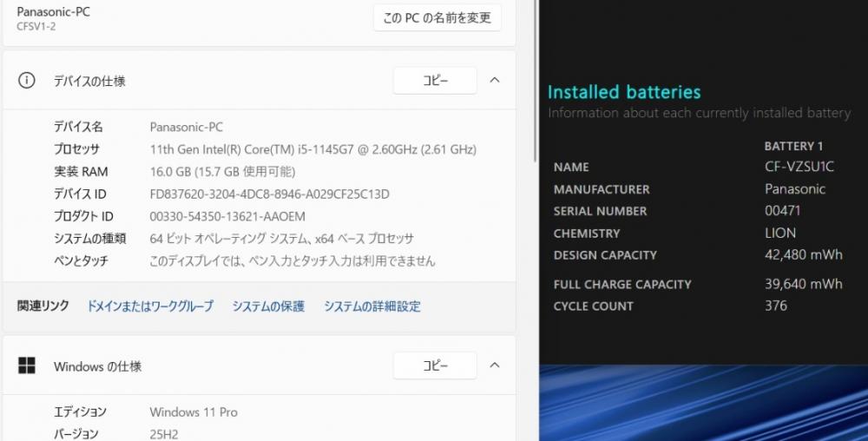Select the battery chemistry LION value
The image size is (868, 441).
click(780, 233)
